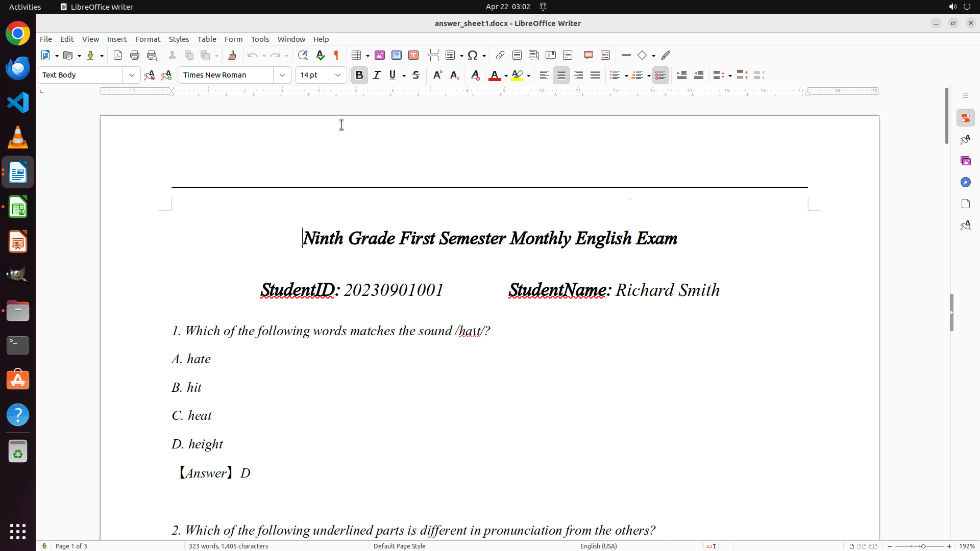This screenshot has height=551, width=980.
Task: Toggle formatting marks pilcrow button
Action: click(336, 55)
